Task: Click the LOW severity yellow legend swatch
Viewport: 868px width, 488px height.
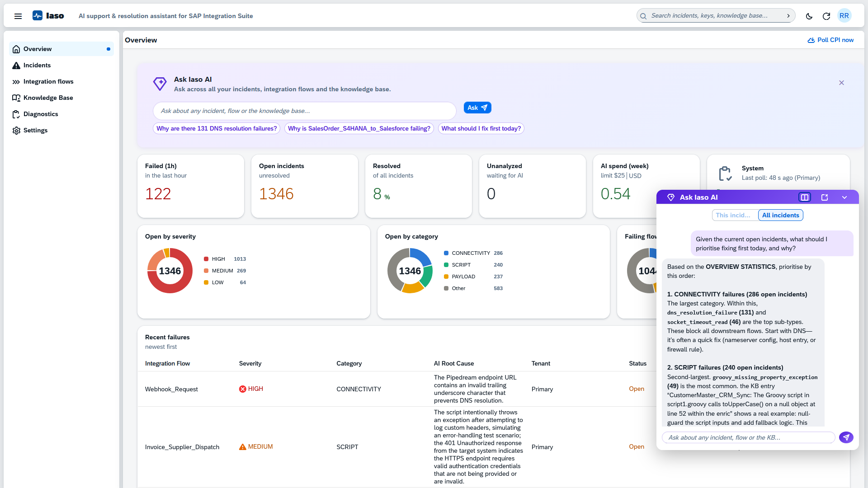Action: pyautogui.click(x=206, y=282)
